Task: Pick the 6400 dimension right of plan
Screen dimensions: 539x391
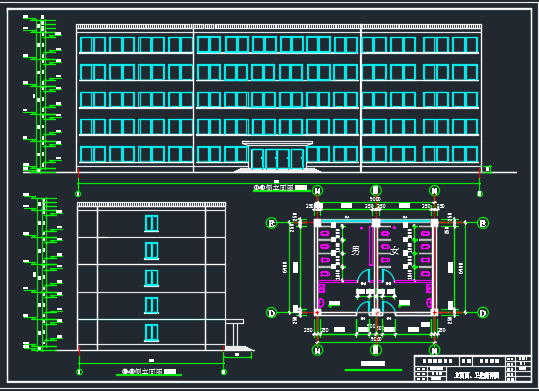Action: pos(461,268)
